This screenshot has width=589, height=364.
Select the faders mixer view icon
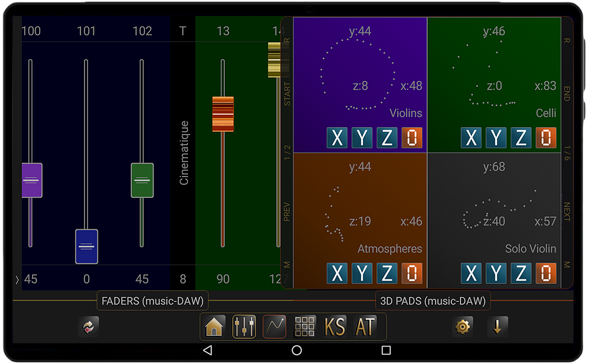pyautogui.click(x=244, y=327)
